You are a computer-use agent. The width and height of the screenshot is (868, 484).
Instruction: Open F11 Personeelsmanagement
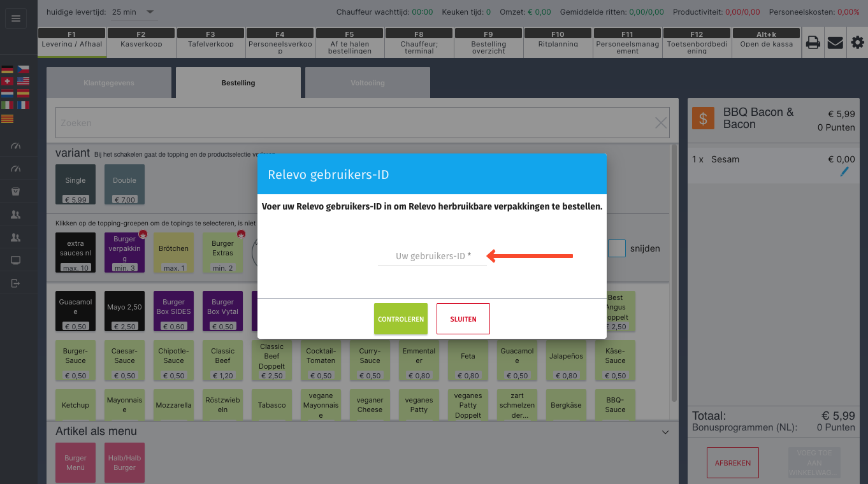pos(627,43)
